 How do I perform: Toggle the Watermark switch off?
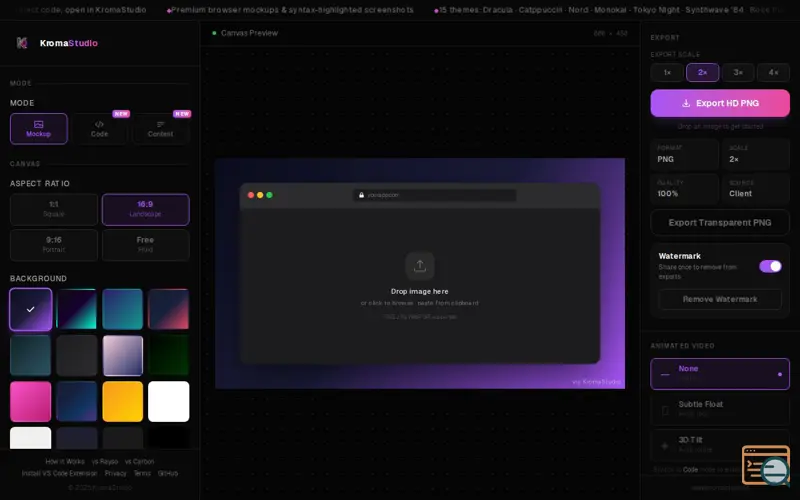coord(770,266)
